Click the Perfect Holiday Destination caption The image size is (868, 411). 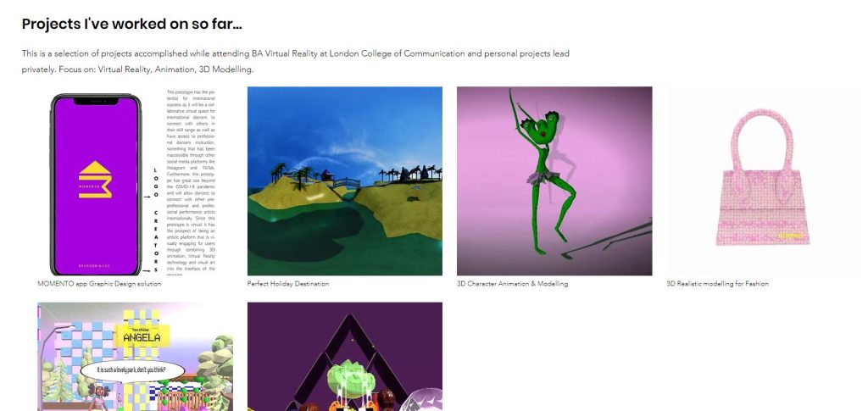(288, 284)
